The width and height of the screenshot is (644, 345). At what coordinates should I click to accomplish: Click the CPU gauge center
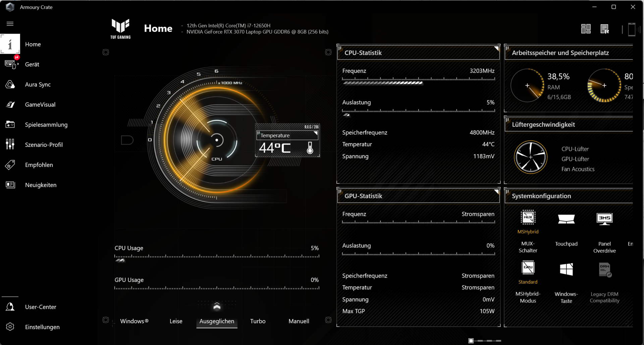pos(217,140)
